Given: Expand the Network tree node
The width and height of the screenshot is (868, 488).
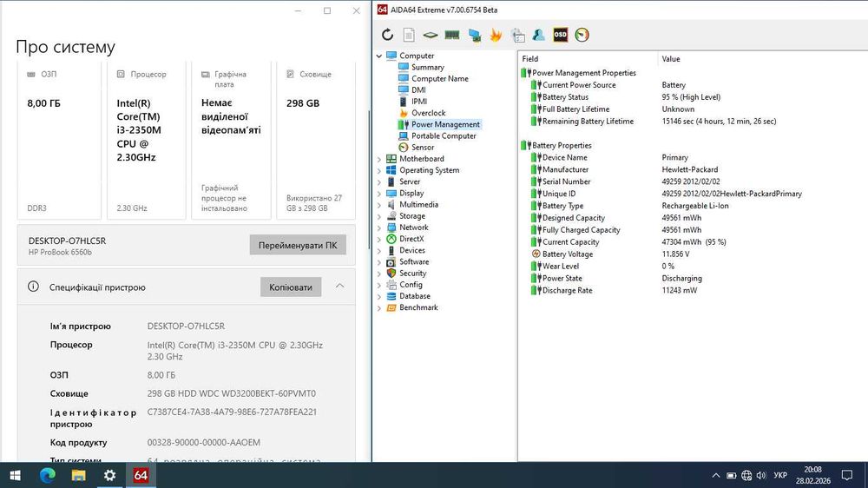Looking at the screenshot, I should coord(379,228).
